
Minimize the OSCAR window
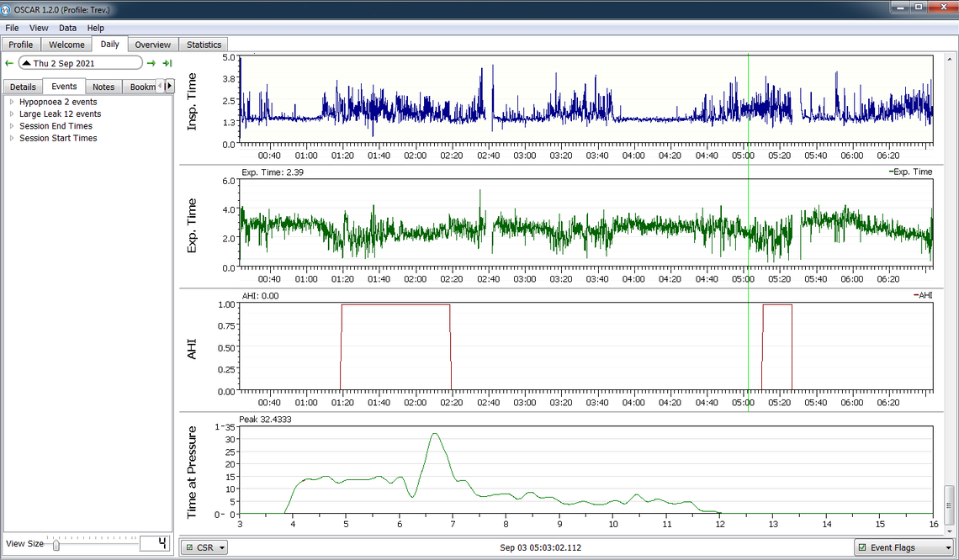pos(899,8)
